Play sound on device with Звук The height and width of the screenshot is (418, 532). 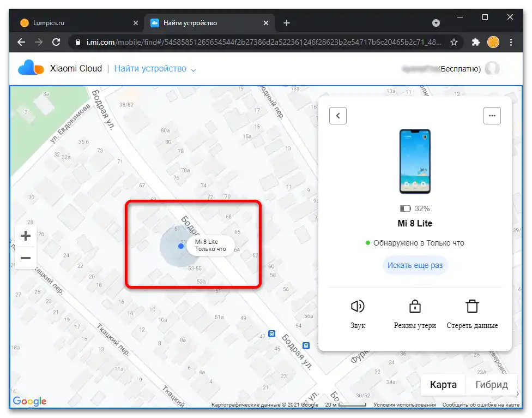pos(358,314)
